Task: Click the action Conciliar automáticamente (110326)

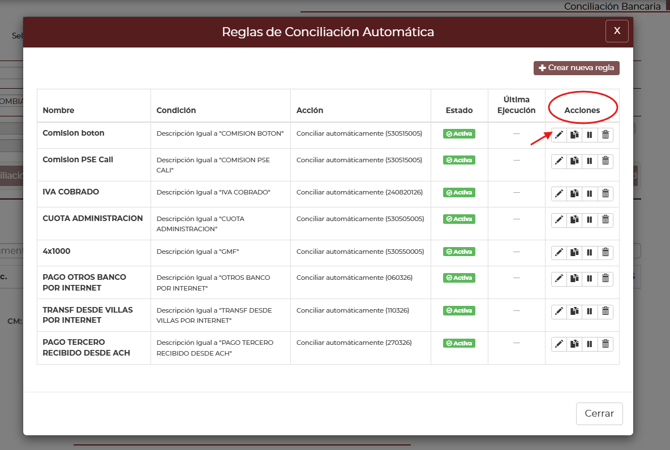Action: point(353,310)
